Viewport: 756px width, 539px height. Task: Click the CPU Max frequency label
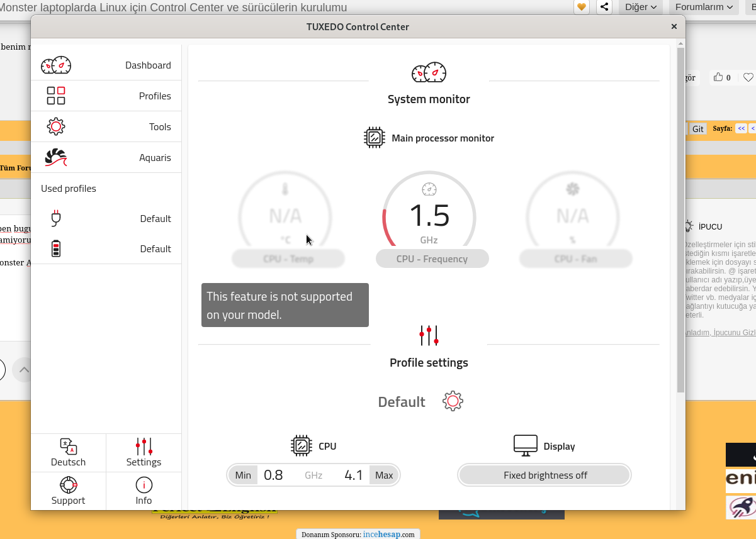[x=384, y=475]
